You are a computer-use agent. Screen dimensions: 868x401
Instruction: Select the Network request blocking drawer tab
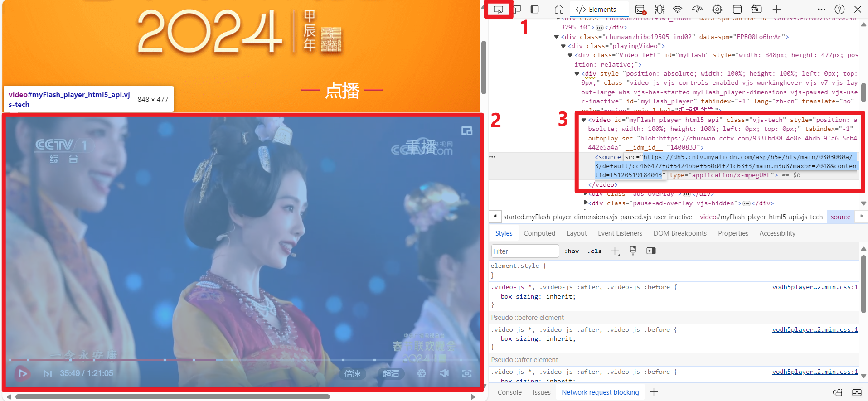coord(600,392)
